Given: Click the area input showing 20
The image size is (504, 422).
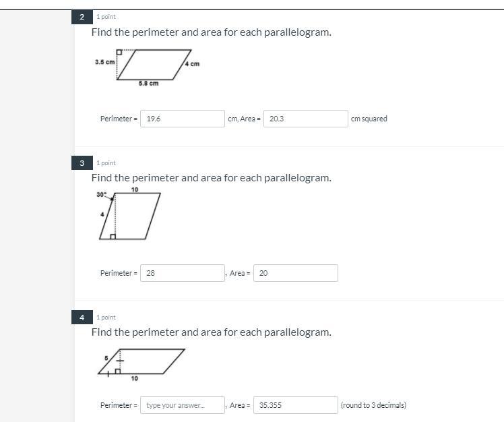Looking at the screenshot, I should click(x=295, y=273).
